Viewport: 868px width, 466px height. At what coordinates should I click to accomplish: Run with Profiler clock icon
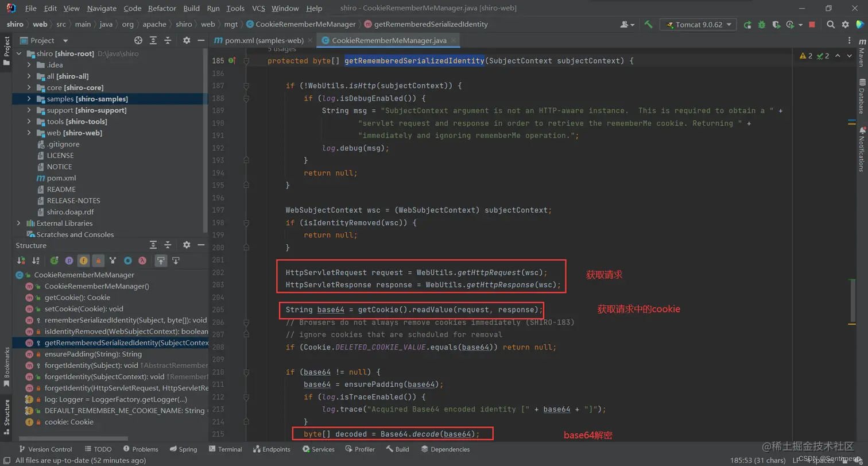coord(790,25)
